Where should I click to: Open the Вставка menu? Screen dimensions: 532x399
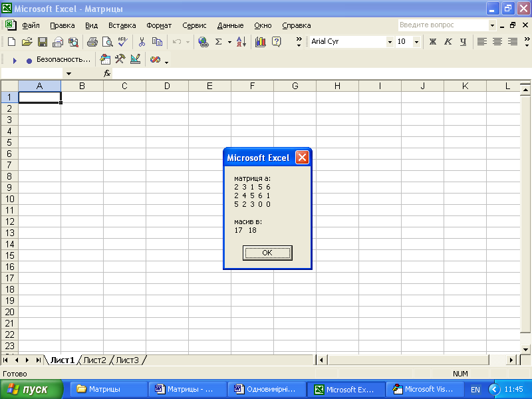pos(122,25)
